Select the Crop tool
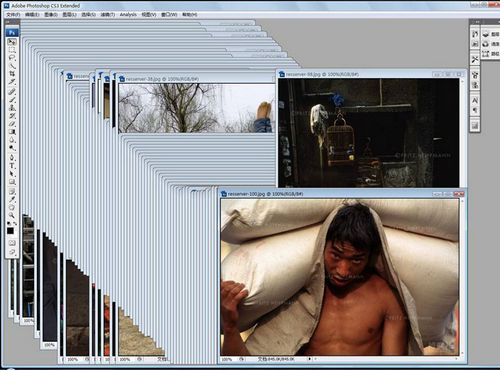Image resolution: width=500 pixels, height=370 pixels. [x=12, y=74]
